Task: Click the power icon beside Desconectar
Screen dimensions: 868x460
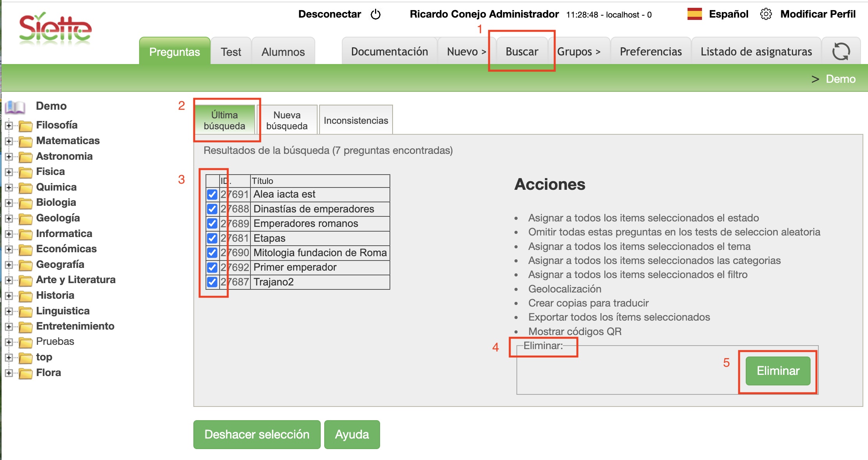Action: (375, 14)
